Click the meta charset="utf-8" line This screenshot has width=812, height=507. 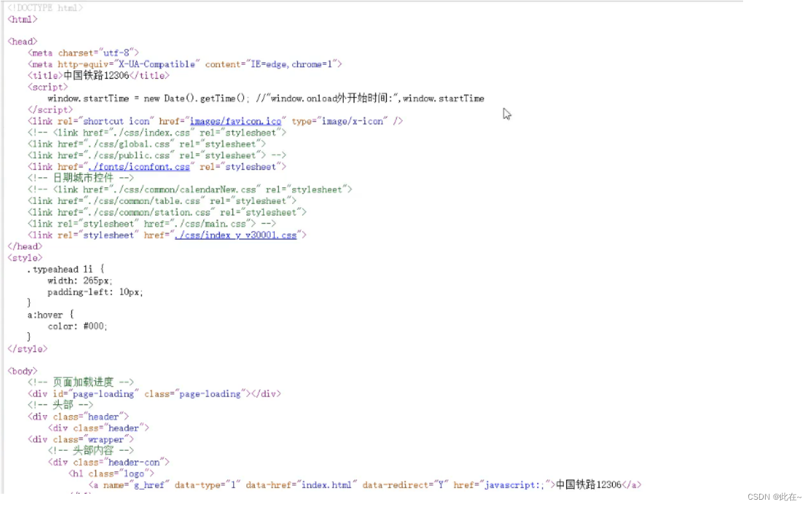point(83,53)
